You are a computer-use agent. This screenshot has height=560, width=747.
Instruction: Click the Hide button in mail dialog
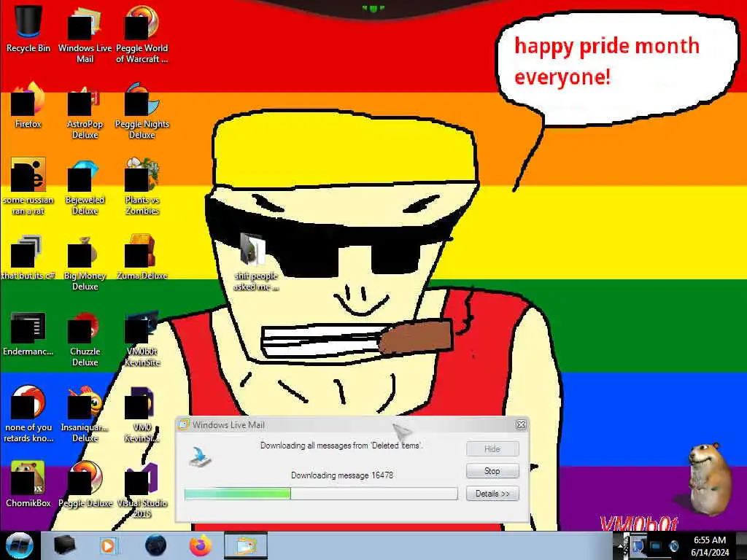point(492,448)
